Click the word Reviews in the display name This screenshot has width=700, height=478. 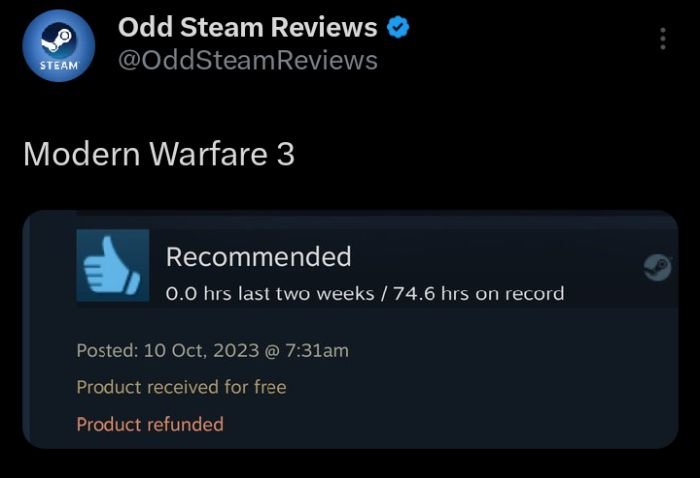click(324, 27)
